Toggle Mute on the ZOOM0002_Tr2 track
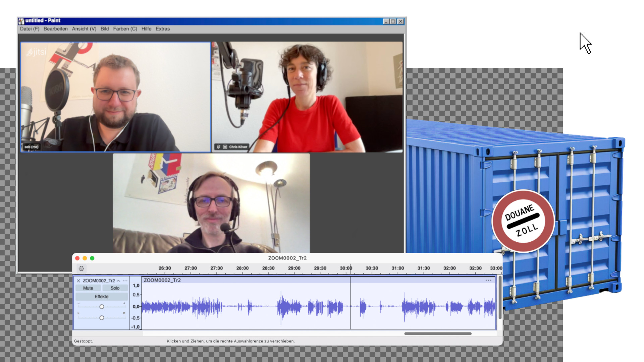Viewport: 644px width, 362px height. coord(88,288)
